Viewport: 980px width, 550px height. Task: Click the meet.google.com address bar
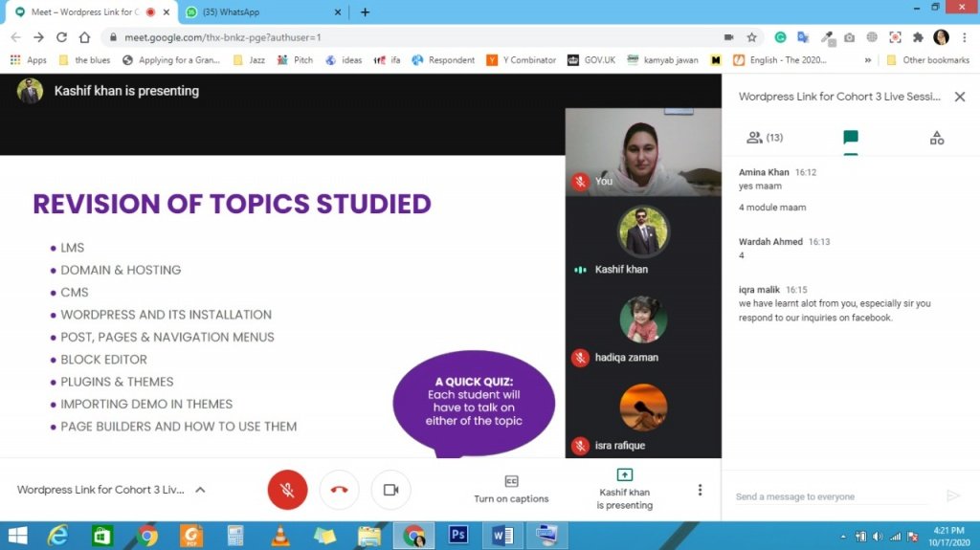[412, 37]
